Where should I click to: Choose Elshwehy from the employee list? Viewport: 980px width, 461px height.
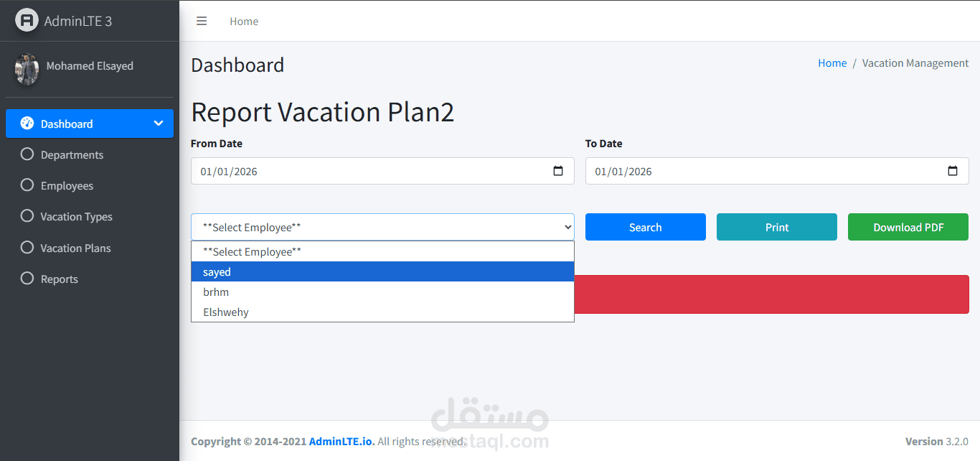pyautogui.click(x=382, y=312)
